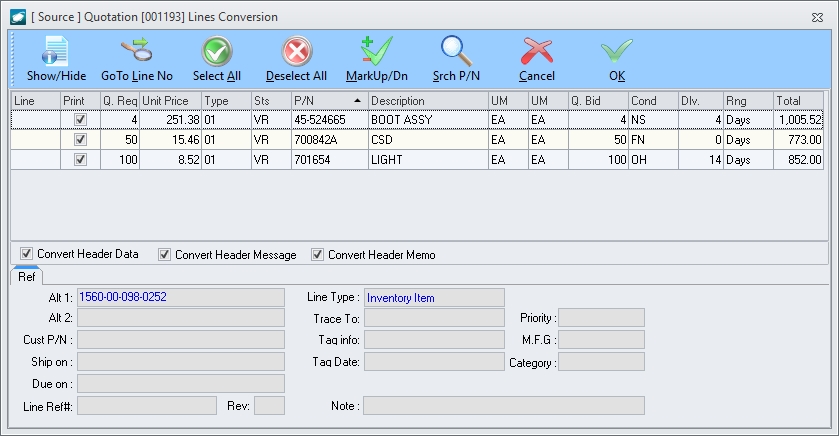
Task: Sort by P/N column header
Action: point(330,101)
